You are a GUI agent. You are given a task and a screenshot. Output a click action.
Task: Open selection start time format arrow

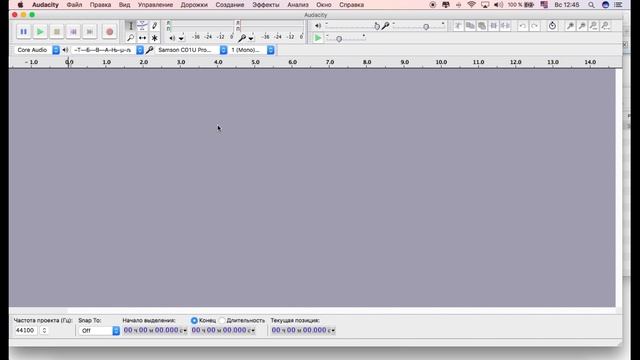pyautogui.click(x=184, y=331)
